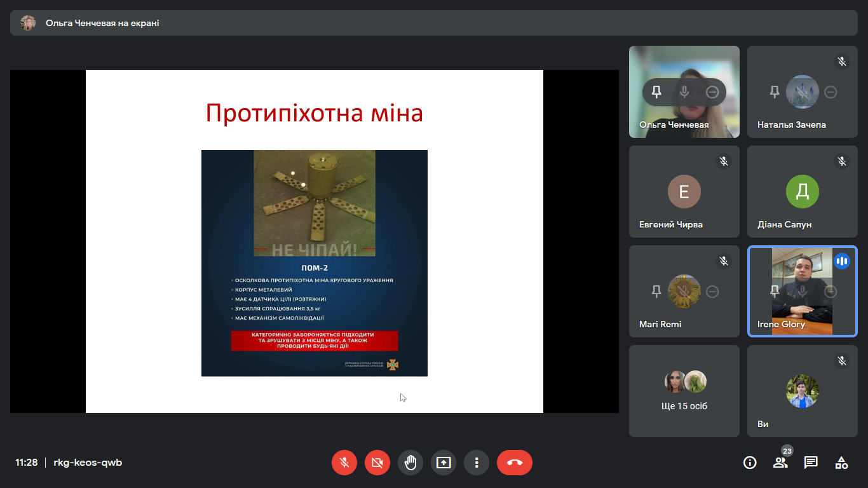The image size is (868, 488).
Task: Pin Наталья Зачепа's tile
Action: point(775,92)
